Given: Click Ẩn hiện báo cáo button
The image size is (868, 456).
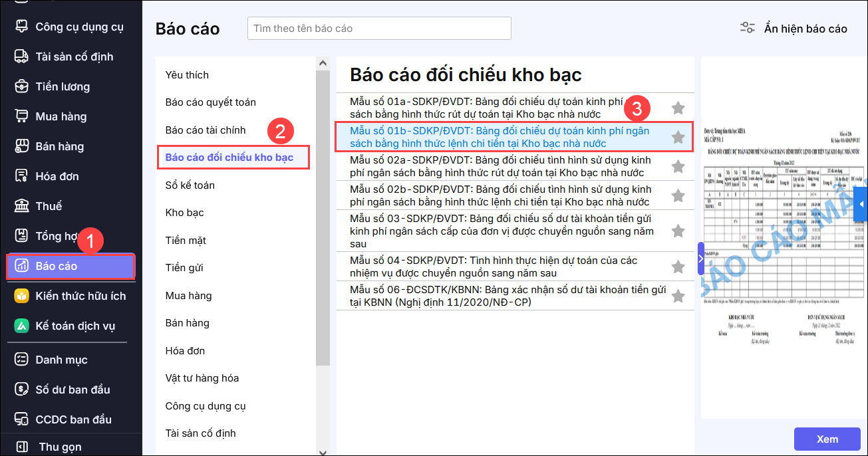Looking at the screenshot, I should pos(794,29).
